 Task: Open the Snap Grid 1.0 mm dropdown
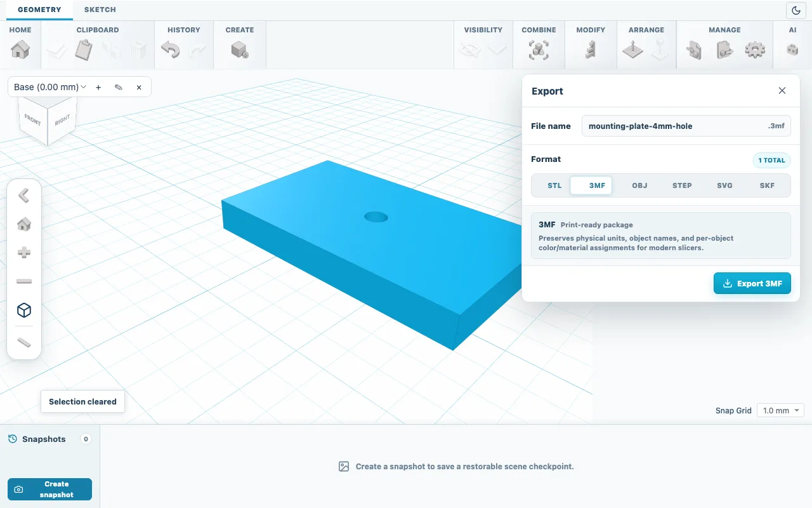coord(780,411)
